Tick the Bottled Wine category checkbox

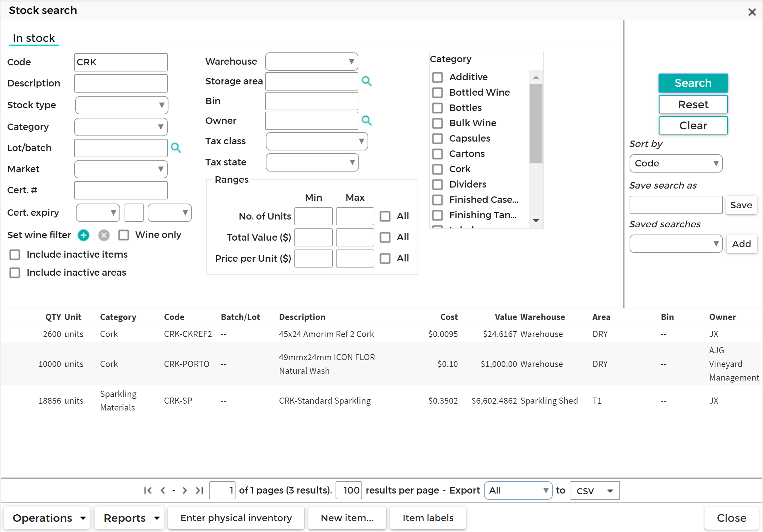click(x=437, y=93)
